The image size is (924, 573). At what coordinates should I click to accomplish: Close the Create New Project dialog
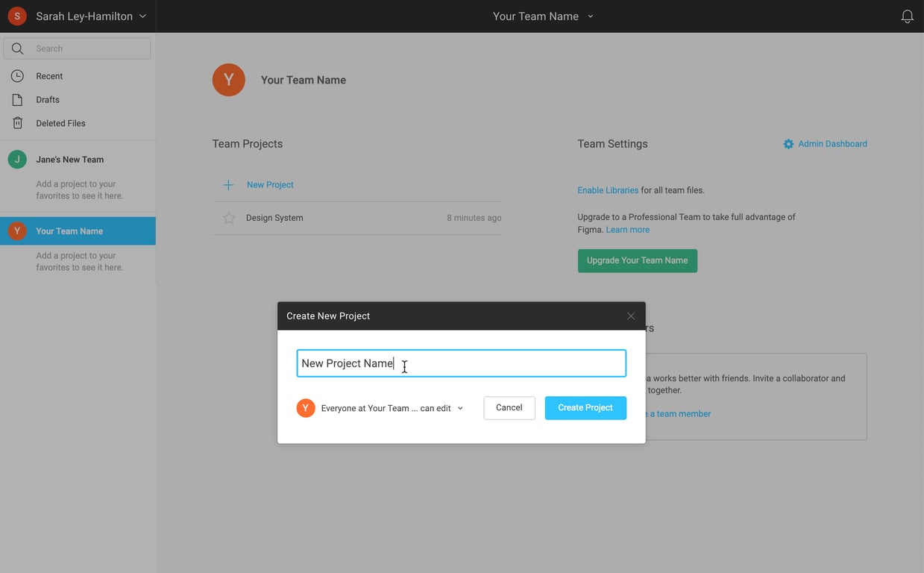[x=631, y=316]
